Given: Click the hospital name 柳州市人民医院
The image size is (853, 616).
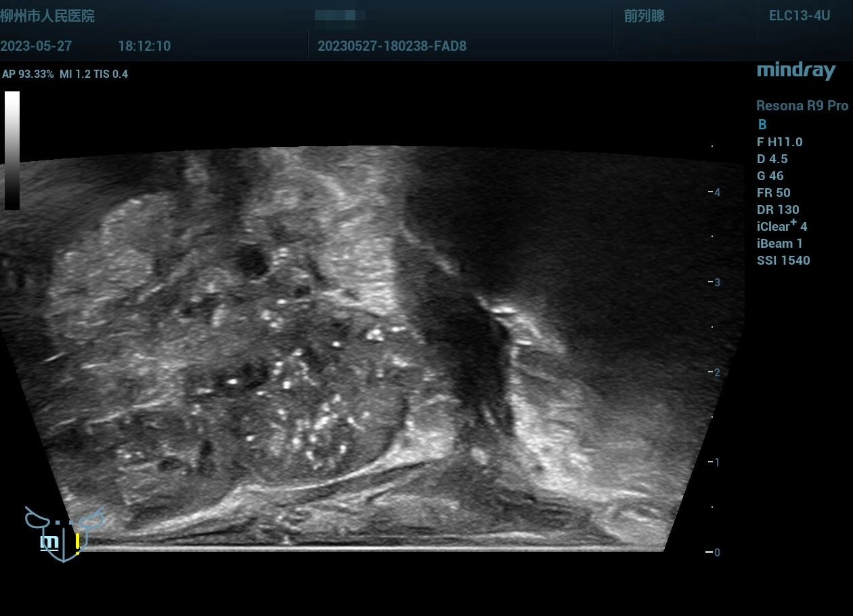Looking at the screenshot, I should click(47, 16).
